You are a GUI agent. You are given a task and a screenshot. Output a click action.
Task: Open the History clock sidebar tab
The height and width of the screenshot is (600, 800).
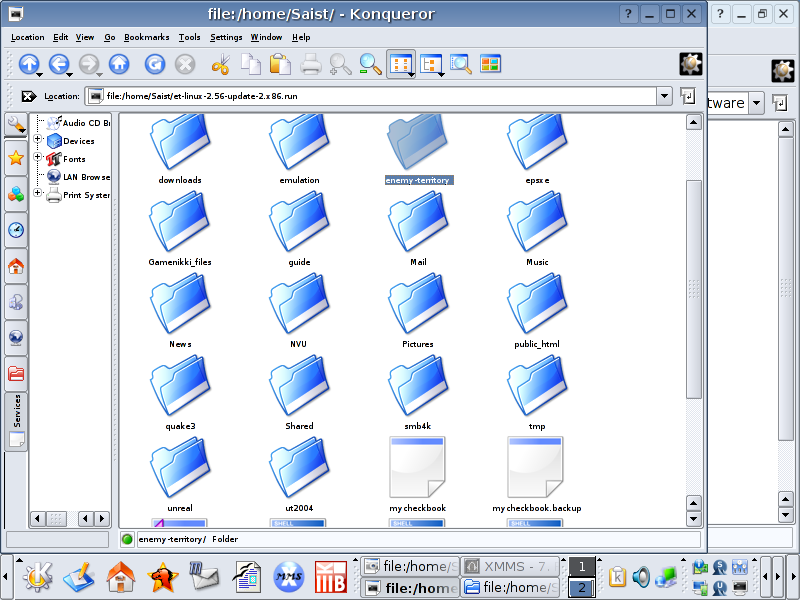[x=16, y=230]
